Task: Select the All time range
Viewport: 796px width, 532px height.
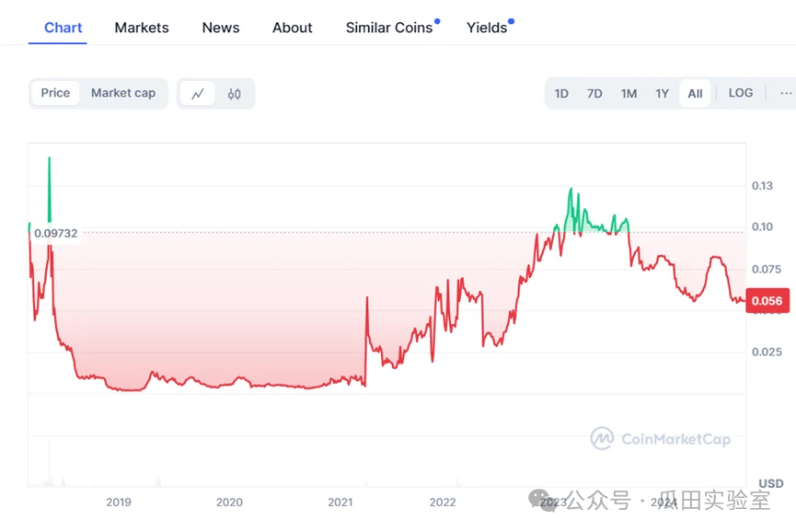Action: [x=695, y=93]
